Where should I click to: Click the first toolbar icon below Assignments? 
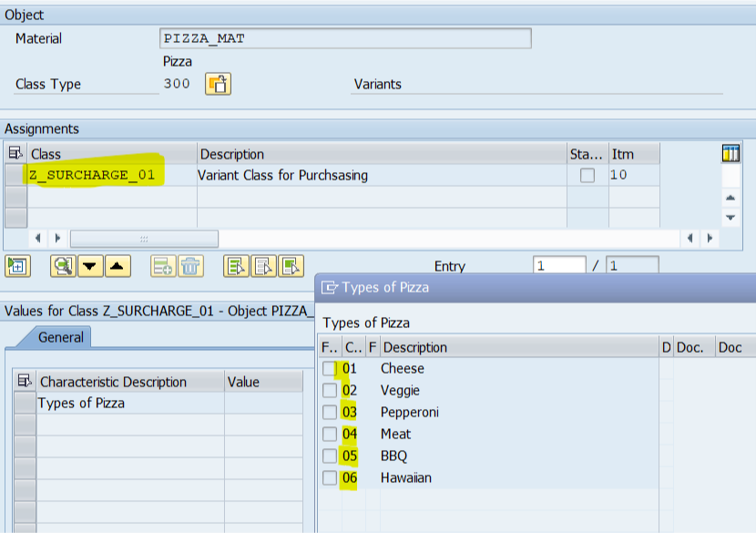click(x=17, y=266)
